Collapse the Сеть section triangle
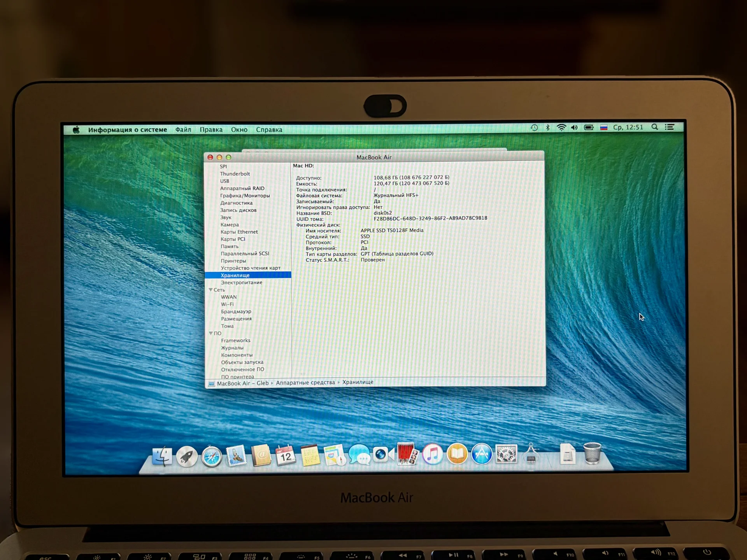This screenshot has height=560, width=747. coord(210,290)
